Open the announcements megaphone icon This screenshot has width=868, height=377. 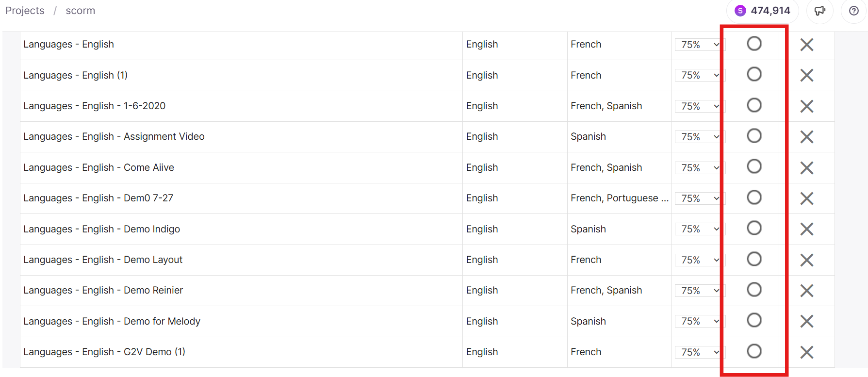[x=820, y=11]
